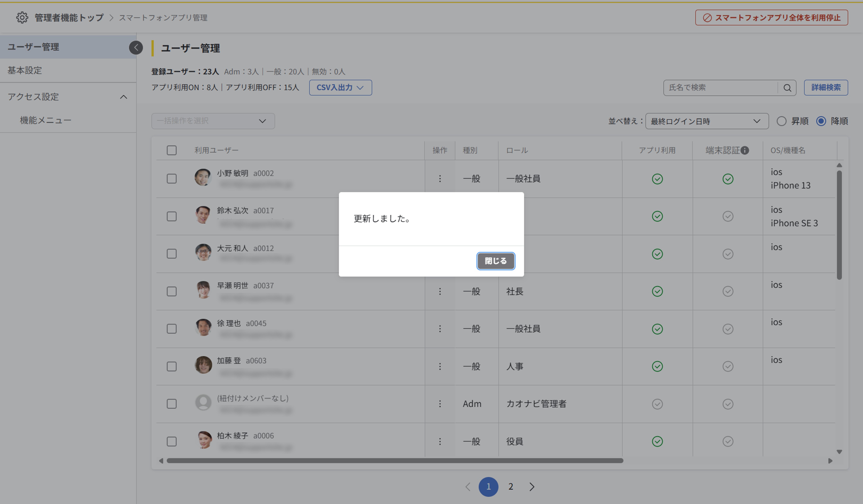Click the ロール column header
Image resolution: width=863 pixels, height=504 pixels.
(517, 150)
